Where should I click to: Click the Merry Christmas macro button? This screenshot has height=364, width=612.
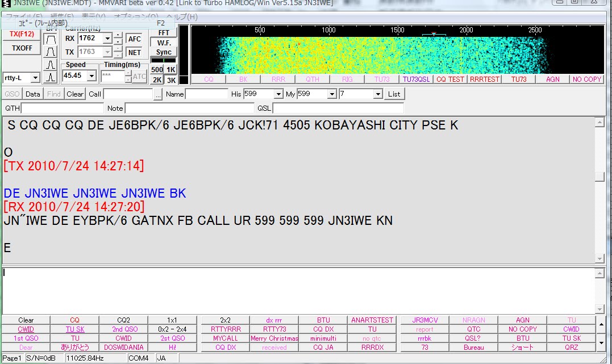(274, 338)
